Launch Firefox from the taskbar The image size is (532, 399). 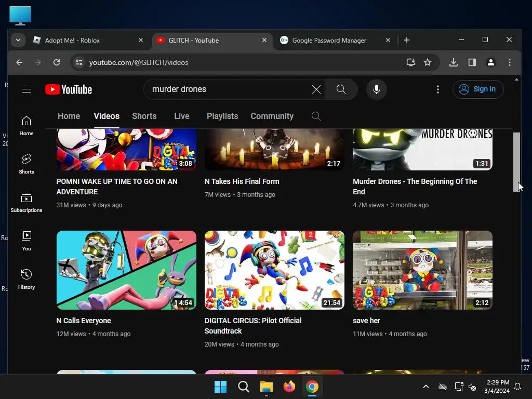click(x=289, y=387)
